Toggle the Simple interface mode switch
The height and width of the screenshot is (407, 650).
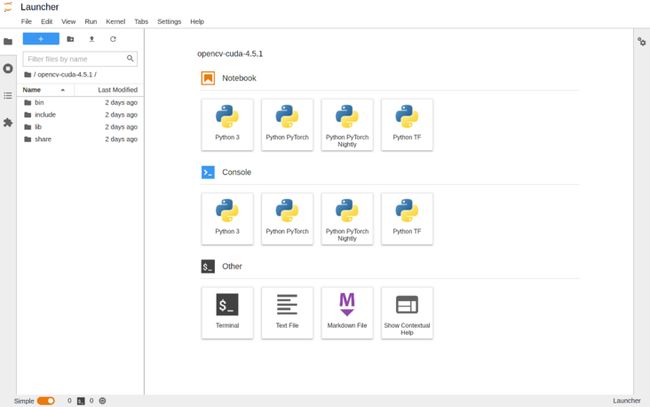point(46,401)
